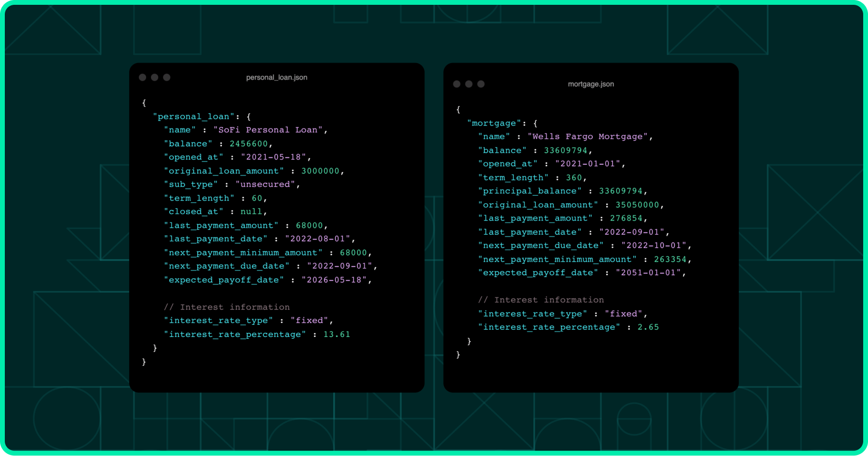Click the term_length value 60
Viewport: 868px width, 456px height.
point(257,198)
